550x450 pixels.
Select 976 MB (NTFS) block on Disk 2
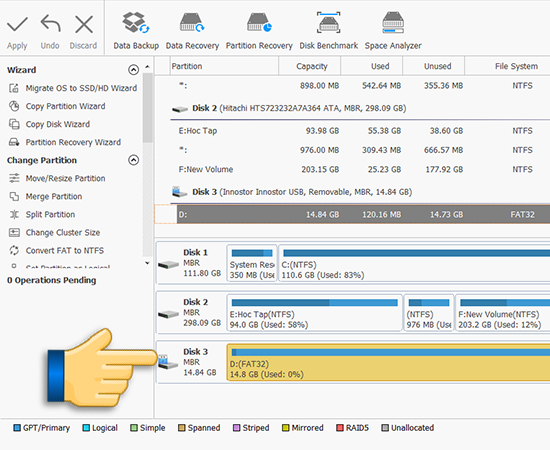429,313
